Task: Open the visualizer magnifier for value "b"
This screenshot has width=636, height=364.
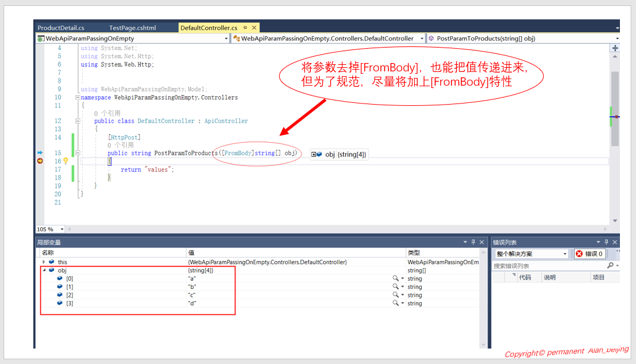Action: point(396,286)
